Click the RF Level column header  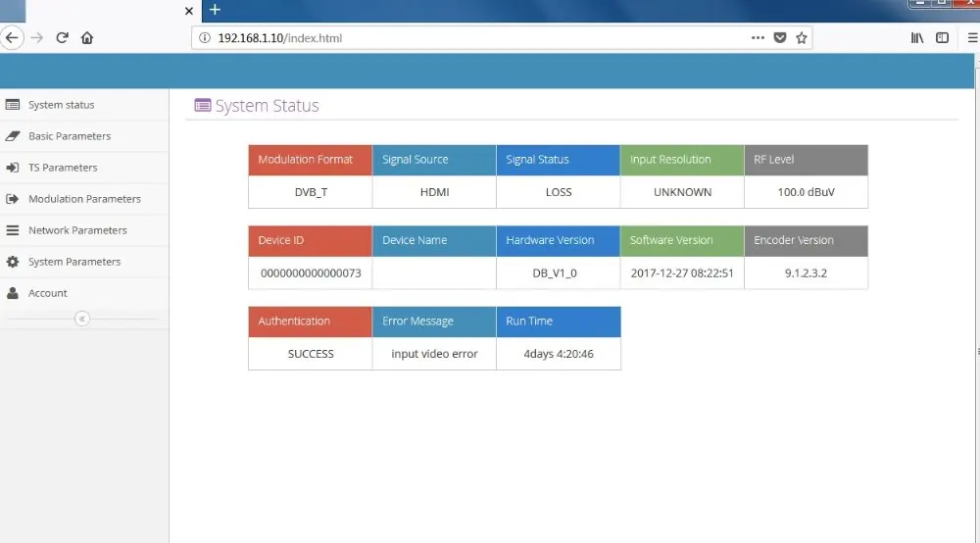[x=806, y=160]
